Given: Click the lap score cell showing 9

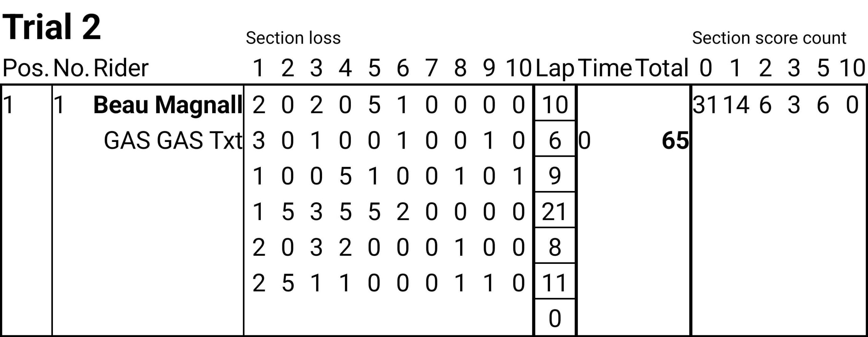Looking at the screenshot, I should pyautogui.click(x=555, y=175).
